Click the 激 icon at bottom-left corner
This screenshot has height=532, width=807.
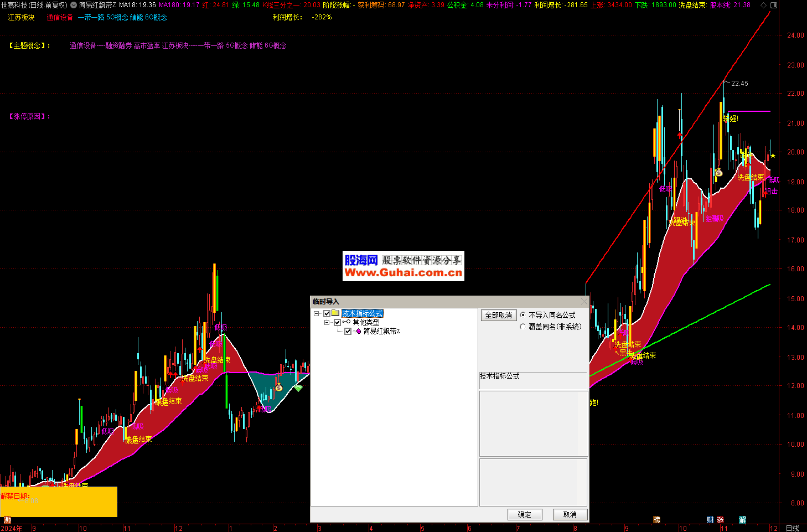pos(7,520)
